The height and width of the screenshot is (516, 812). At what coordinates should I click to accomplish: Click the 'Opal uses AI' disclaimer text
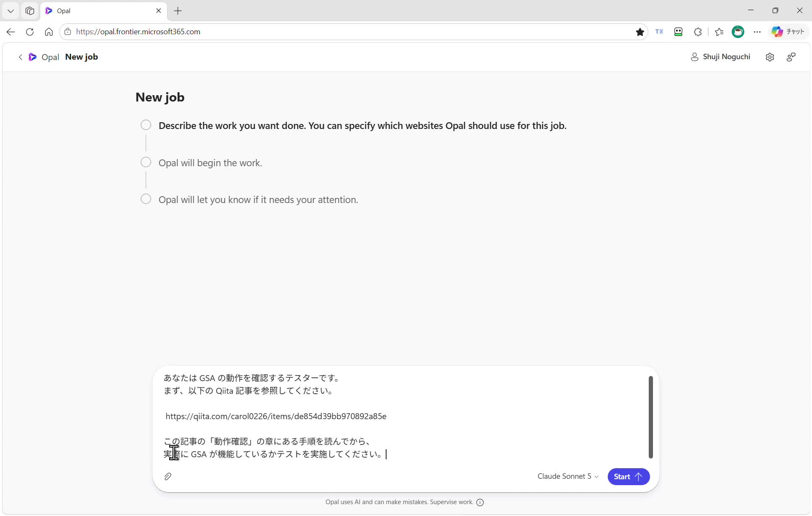point(399,502)
